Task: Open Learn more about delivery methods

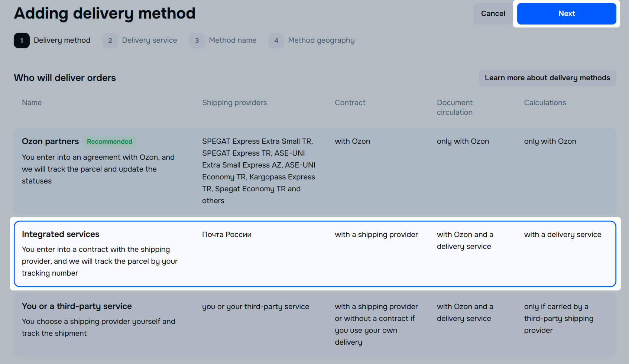Action: click(547, 78)
